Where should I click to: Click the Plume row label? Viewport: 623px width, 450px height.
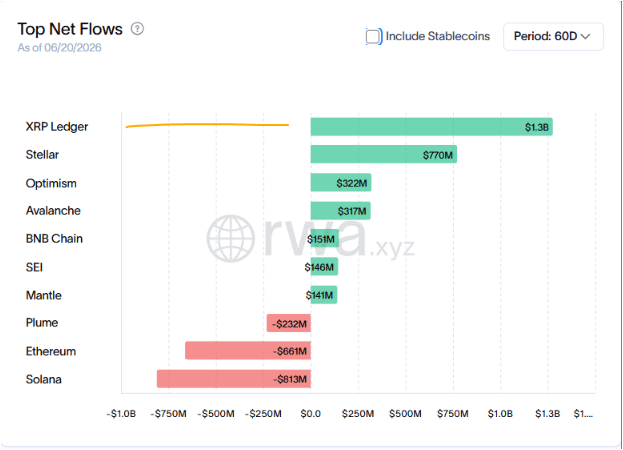click(x=42, y=323)
